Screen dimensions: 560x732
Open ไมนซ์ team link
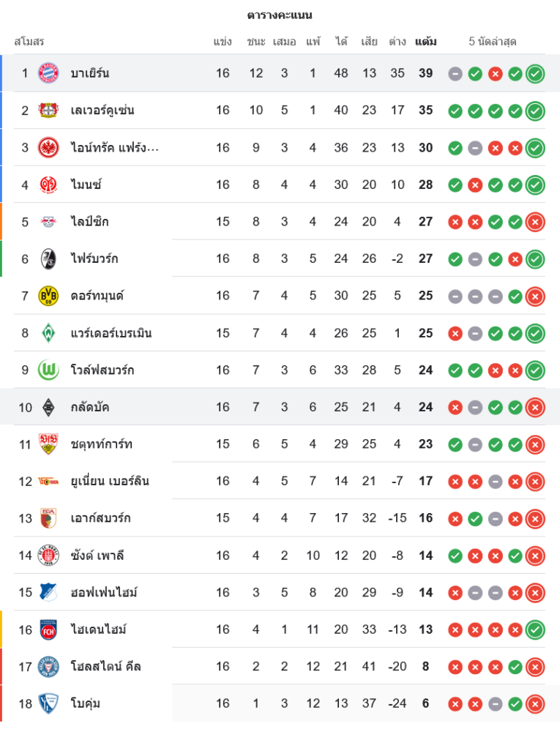86,184
